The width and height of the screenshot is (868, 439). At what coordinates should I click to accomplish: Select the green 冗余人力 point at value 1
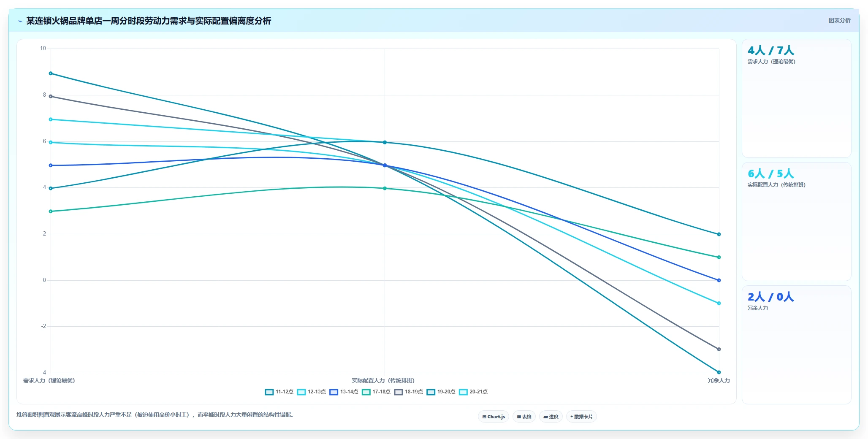tap(719, 257)
